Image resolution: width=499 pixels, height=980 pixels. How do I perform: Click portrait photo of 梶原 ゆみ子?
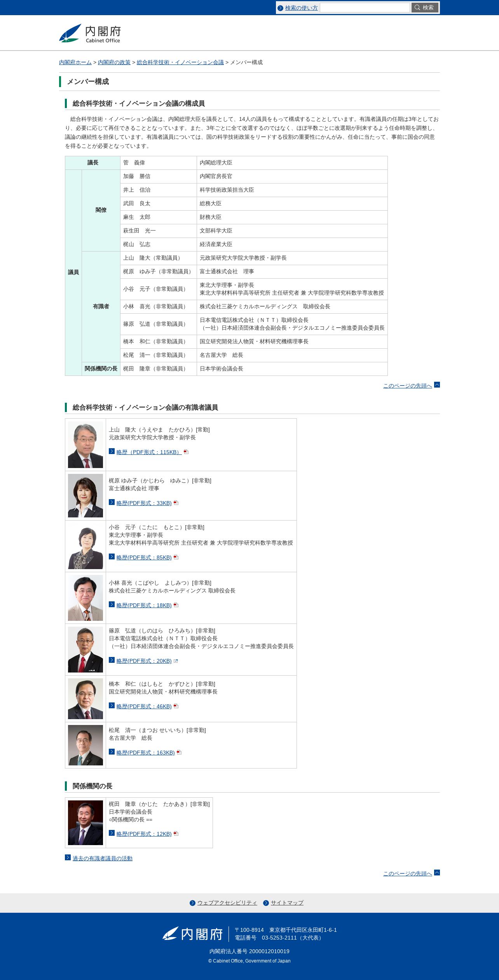[x=85, y=496]
